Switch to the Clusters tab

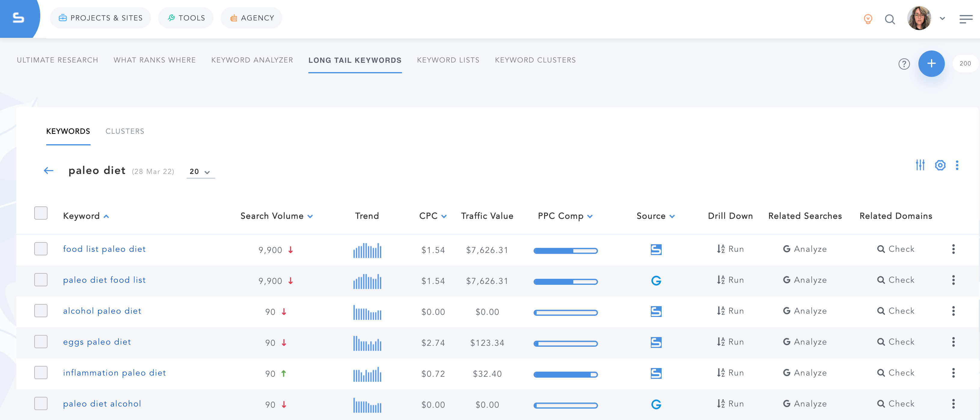coord(124,131)
